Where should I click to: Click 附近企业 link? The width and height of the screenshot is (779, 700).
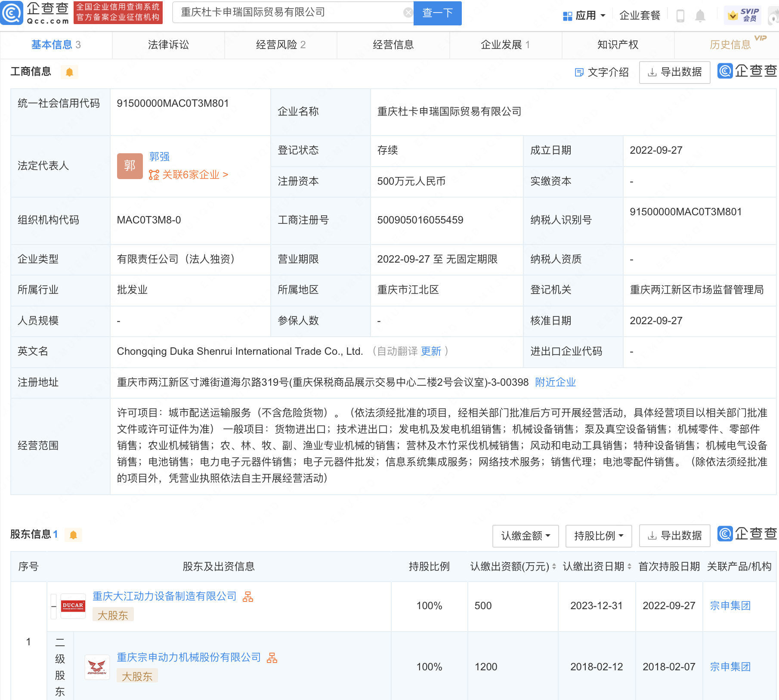(x=555, y=382)
